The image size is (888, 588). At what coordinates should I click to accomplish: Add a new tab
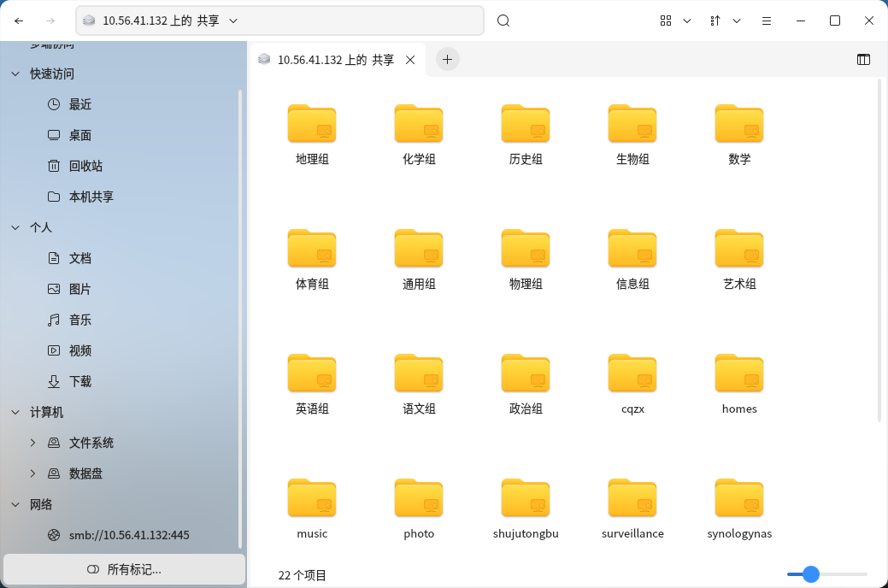tap(447, 60)
